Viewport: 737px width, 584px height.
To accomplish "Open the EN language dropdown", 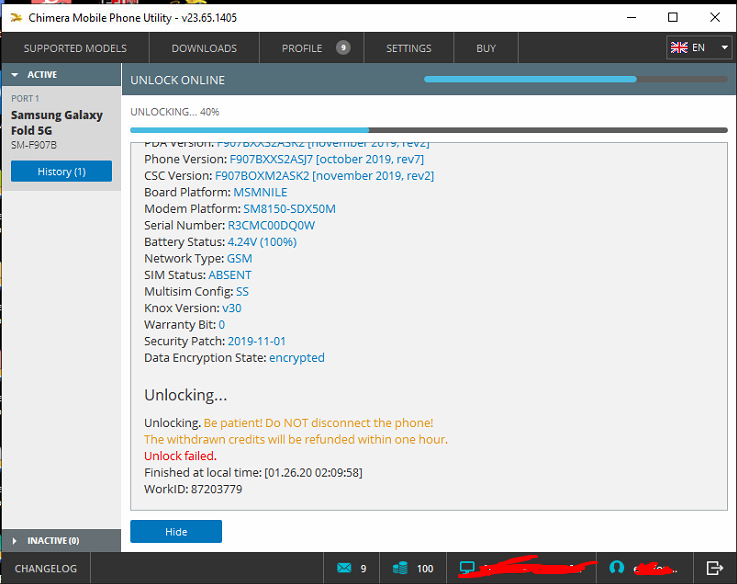I will (724, 48).
